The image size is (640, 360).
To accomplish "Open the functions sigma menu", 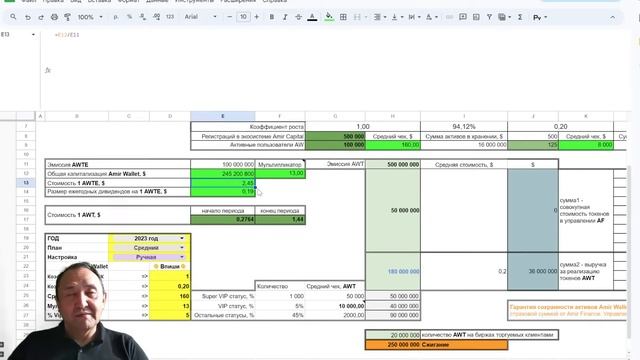I will tap(520, 17).
